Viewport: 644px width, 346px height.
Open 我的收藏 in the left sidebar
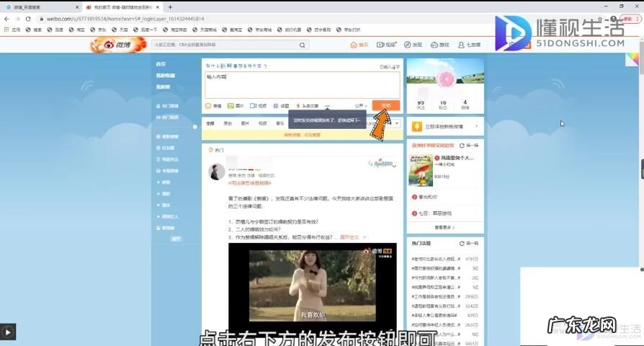pos(166,76)
